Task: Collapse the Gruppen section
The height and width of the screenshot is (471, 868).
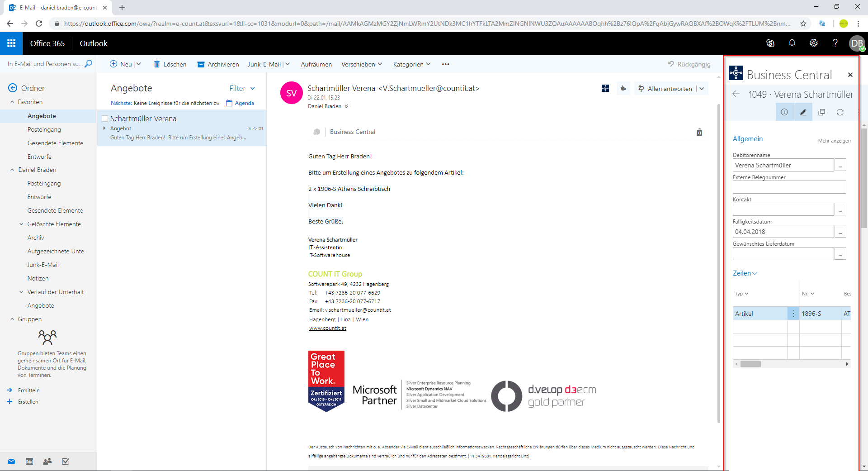Action: (12, 319)
